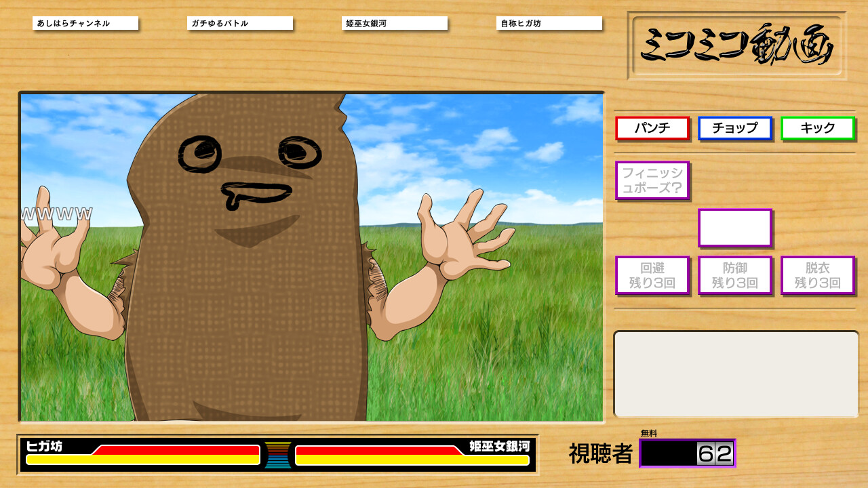Switch to the ガチゆるバトル tab
Screen dimensions: 868x488
(239, 23)
